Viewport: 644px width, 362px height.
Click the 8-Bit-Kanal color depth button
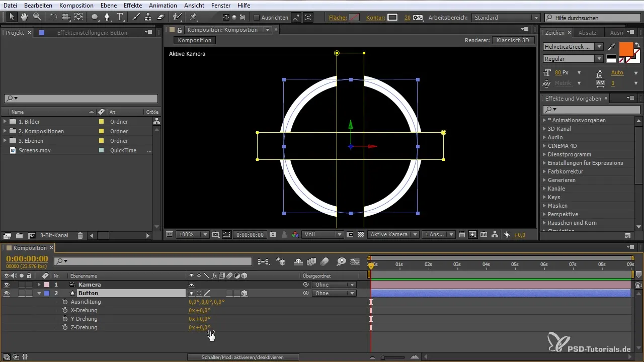[x=54, y=235]
